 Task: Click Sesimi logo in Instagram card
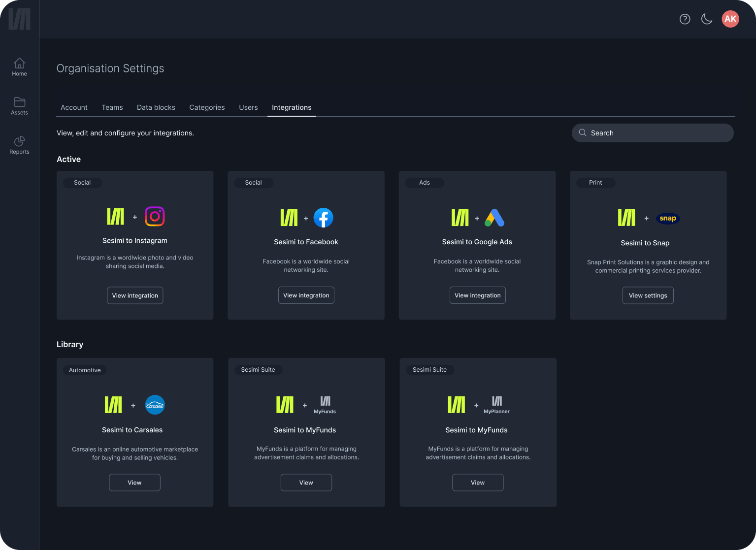click(116, 217)
